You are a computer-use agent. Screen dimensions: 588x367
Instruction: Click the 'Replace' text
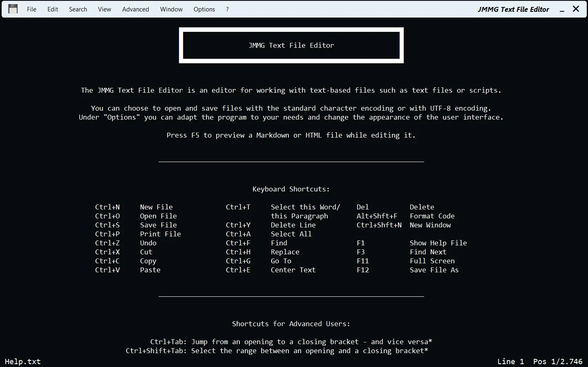click(x=285, y=252)
